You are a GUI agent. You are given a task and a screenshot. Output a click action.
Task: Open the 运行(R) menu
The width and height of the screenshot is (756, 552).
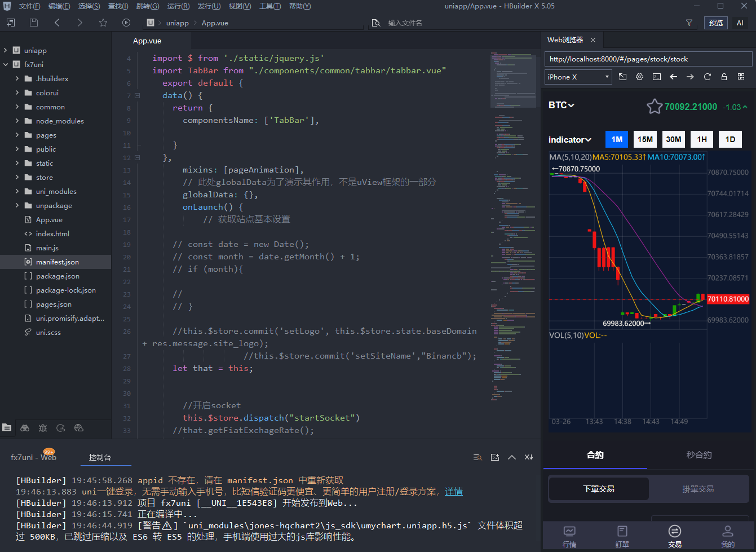[x=178, y=6]
